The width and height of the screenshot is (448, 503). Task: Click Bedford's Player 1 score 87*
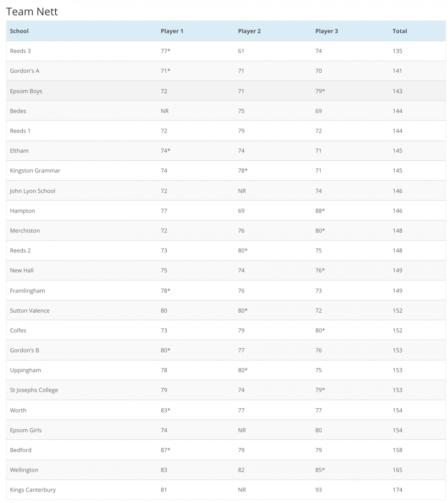coord(166,450)
